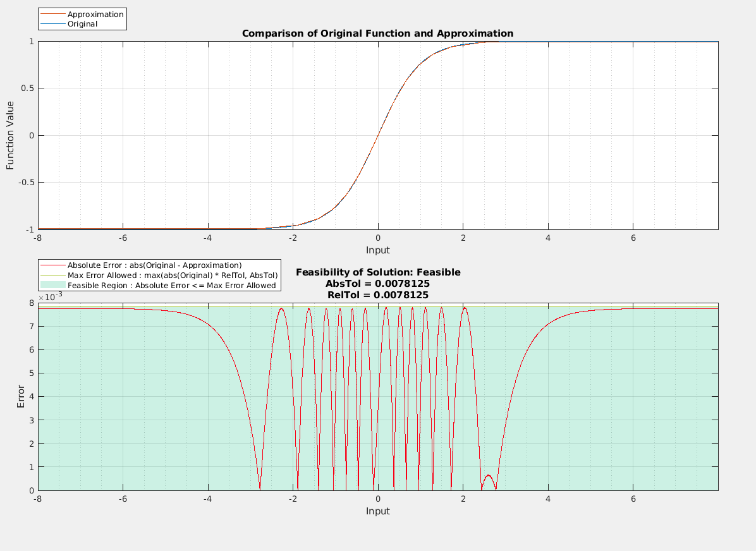This screenshot has height=551, width=756.
Task: Click x-tick label '6' on top plot
Action: (x=633, y=238)
